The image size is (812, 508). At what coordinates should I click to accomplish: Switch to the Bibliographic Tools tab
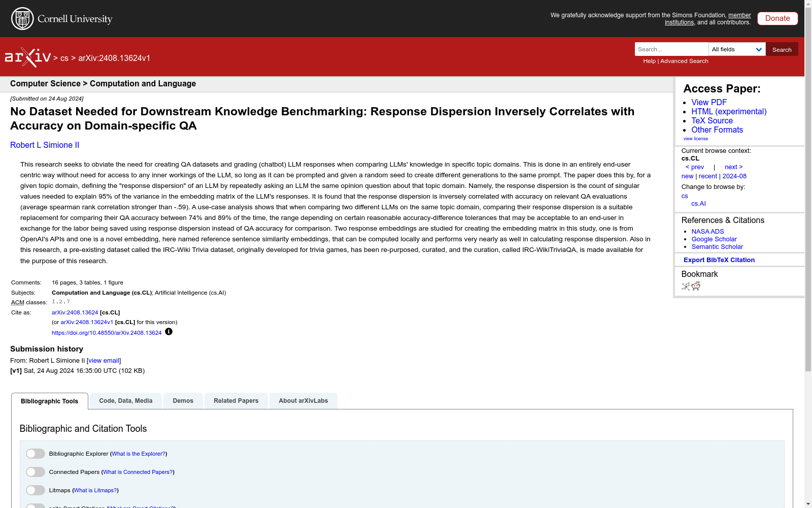(50, 401)
